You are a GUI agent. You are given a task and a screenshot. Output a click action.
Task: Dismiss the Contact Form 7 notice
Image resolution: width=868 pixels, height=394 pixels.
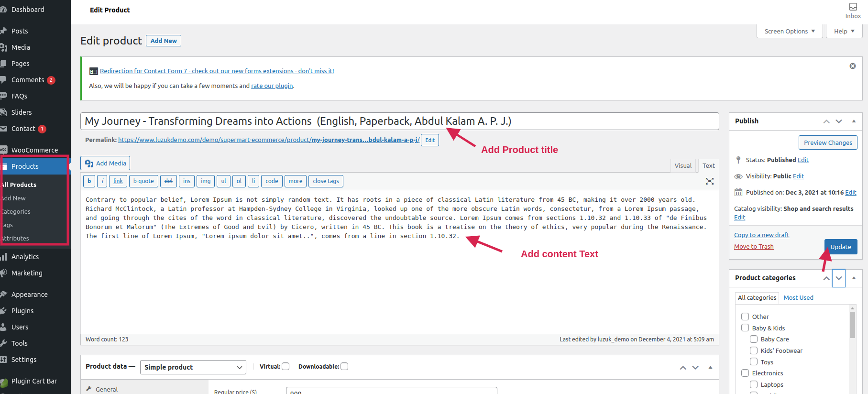click(852, 66)
